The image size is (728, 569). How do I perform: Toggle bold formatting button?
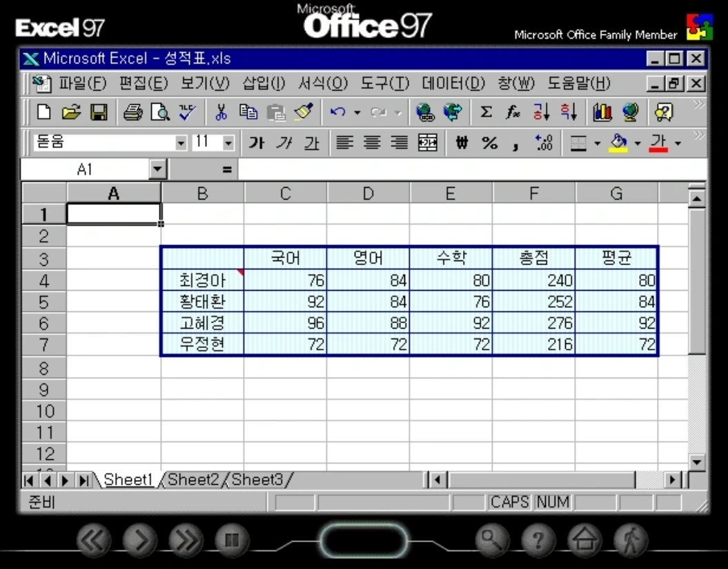coord(257,143)
